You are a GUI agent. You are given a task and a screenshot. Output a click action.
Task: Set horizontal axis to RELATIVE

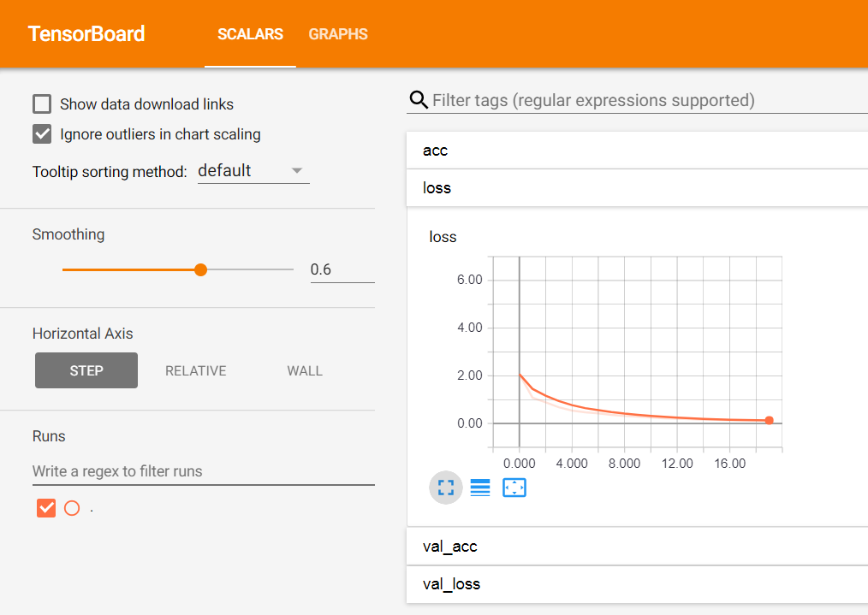coord(195,370)
